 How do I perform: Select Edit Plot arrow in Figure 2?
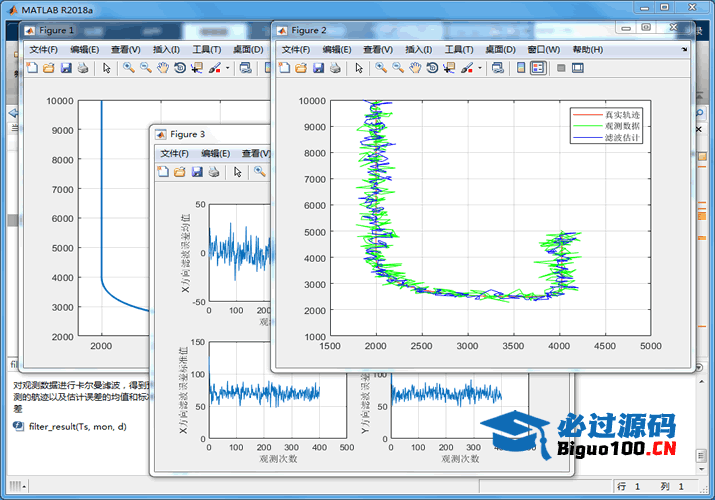(x=359, y=68)
